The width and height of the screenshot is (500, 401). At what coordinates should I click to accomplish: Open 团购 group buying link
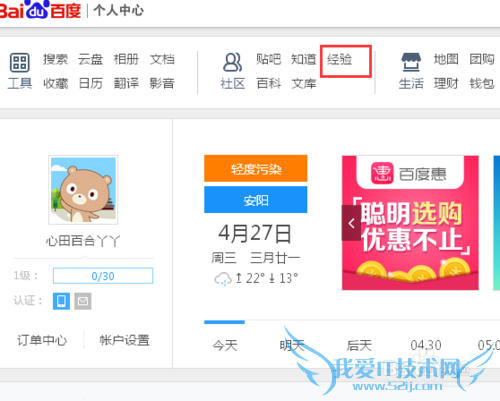click(x=482, y=59)
